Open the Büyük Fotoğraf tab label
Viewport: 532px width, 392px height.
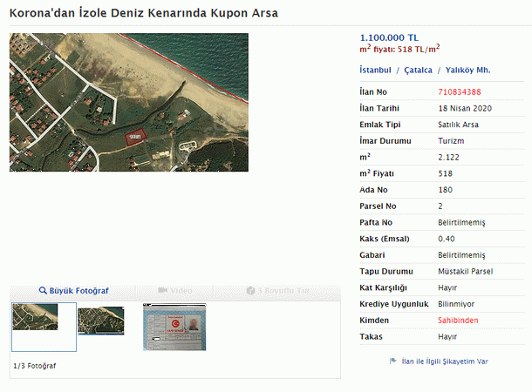[79, 290]
